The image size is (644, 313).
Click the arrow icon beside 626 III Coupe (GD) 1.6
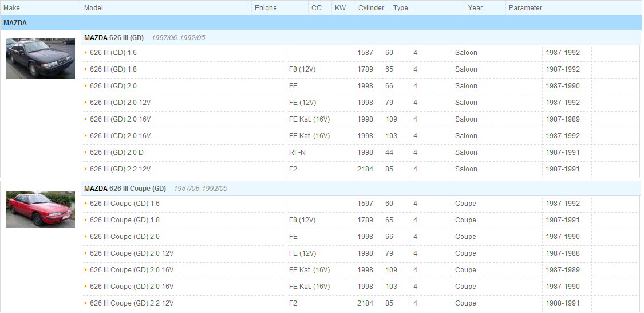click(x=86, y=203)
